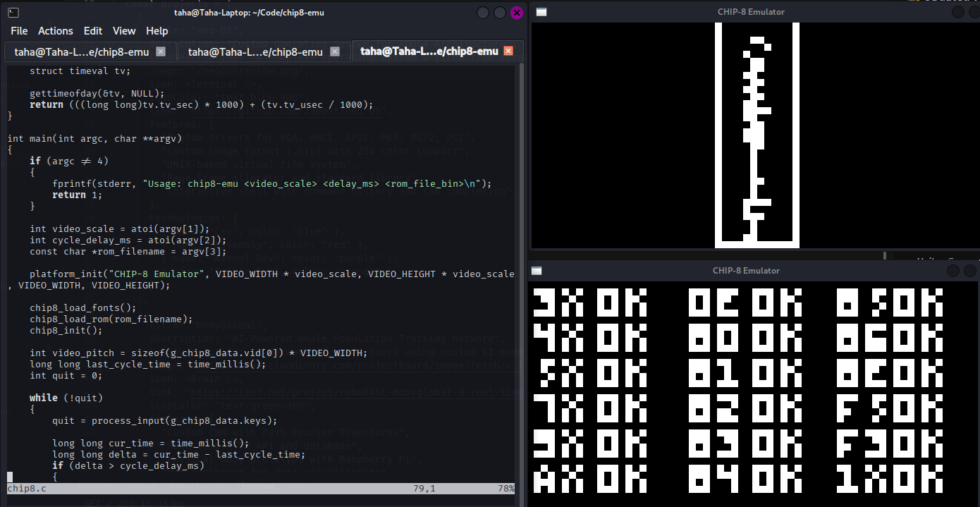Viewport: 980px width, 507px height.
Task: Open the Actions menu
Action: point(56,31)
